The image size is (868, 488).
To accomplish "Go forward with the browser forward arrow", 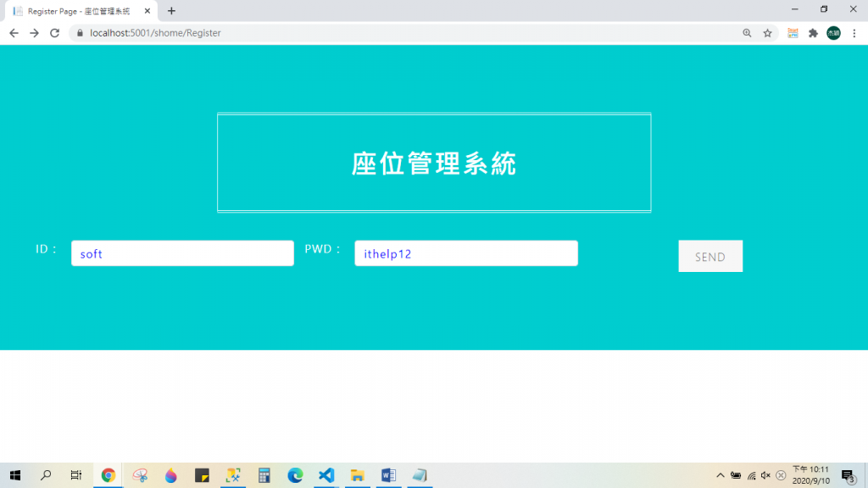I will [x=34, y=33].
